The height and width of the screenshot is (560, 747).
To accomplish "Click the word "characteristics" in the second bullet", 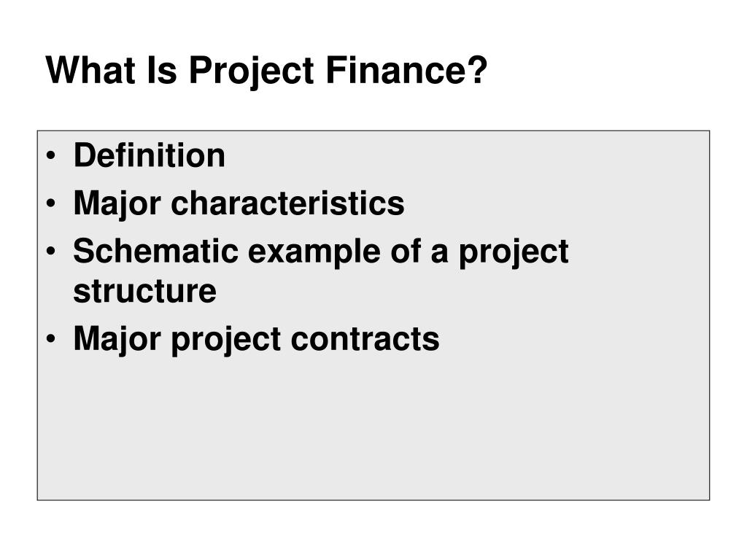I will coord(287,203).
